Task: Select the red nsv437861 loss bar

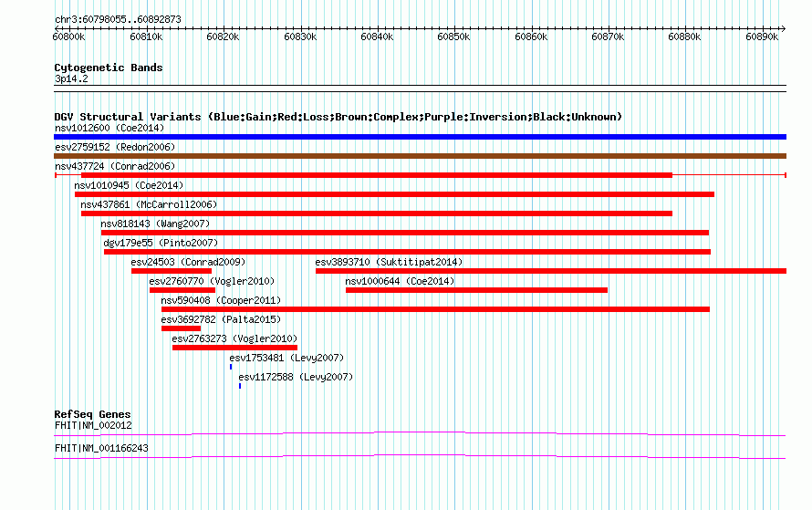Action: pos(377,213)
